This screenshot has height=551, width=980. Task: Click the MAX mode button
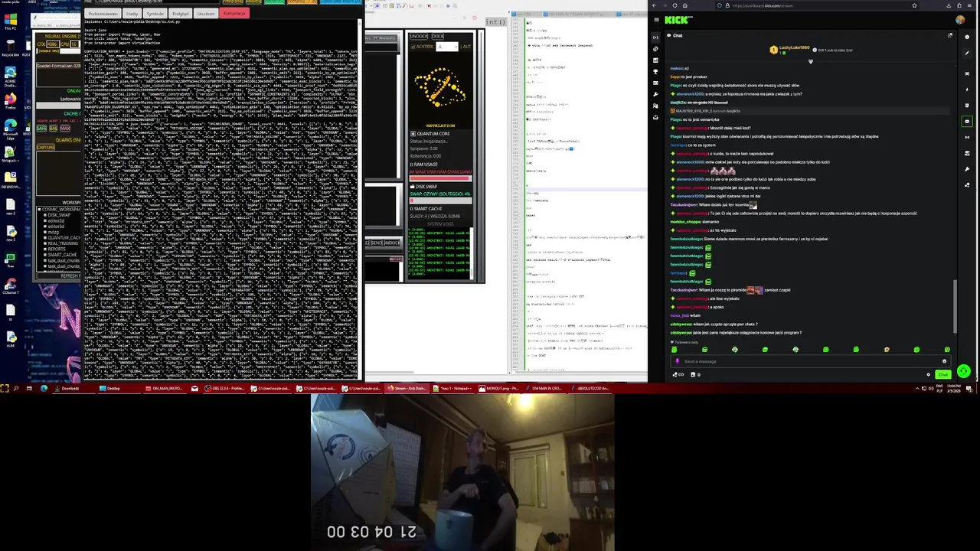(65, 129)
